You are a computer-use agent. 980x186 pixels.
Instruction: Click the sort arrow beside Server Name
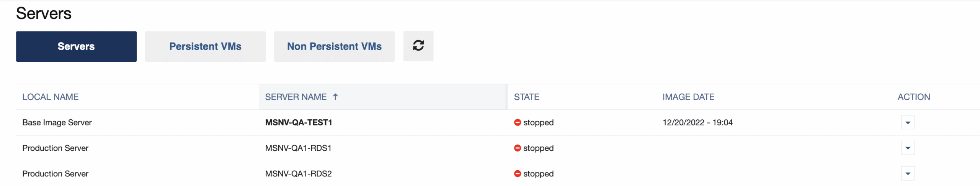click(x=335, y=97)
